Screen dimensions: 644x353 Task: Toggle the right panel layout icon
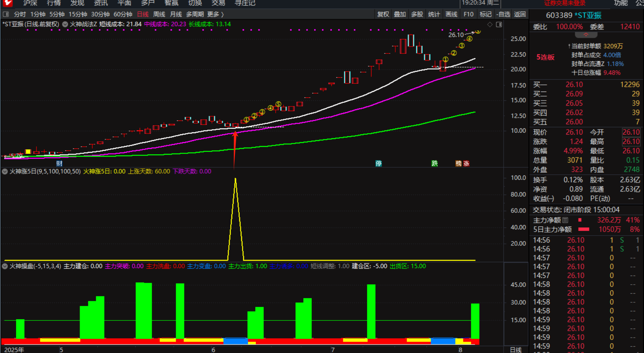click(499, 24)
